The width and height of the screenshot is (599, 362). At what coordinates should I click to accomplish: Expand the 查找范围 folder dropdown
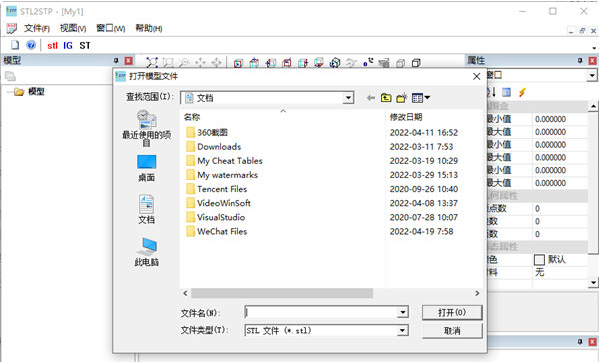tap(348, 98)
